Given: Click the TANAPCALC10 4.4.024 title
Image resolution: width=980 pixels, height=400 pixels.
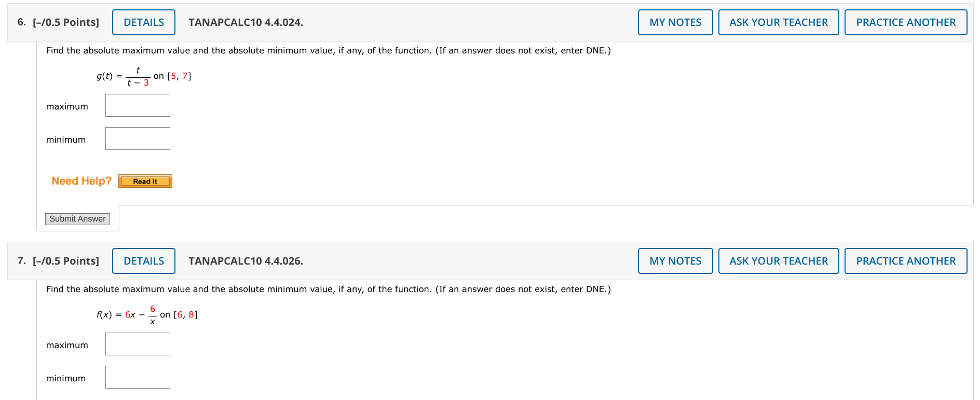Looking at the screenshot, I should [245, 22].
